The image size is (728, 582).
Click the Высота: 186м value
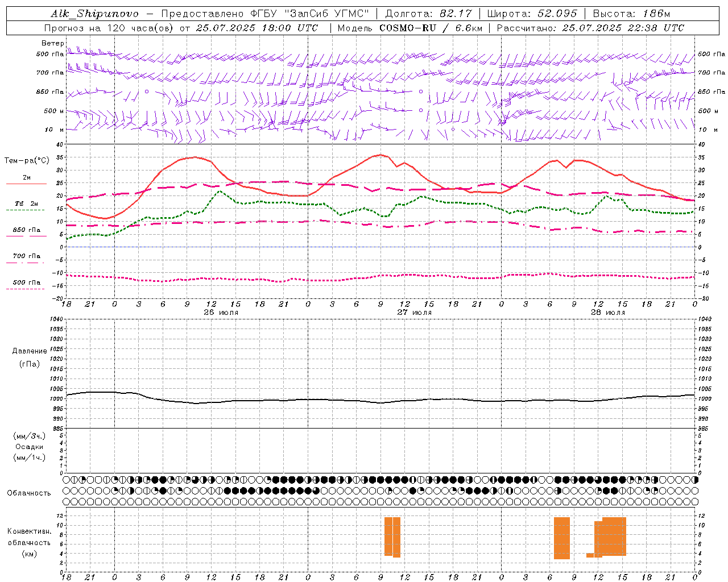[x=631, y=14]
